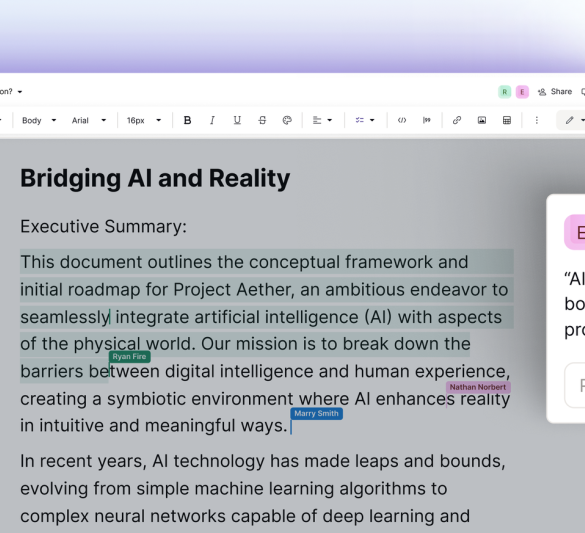Screen dimensions: 585x533
Task: Insert a block quote
Action: point(426,120)
